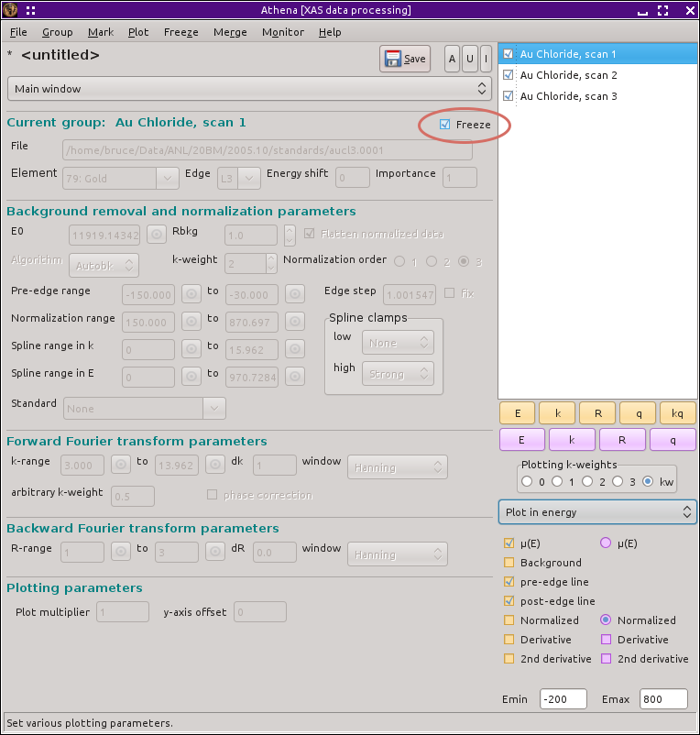Click the pluck button for spline range in E end
700x735 pixels.
click(x=295, y=377)
